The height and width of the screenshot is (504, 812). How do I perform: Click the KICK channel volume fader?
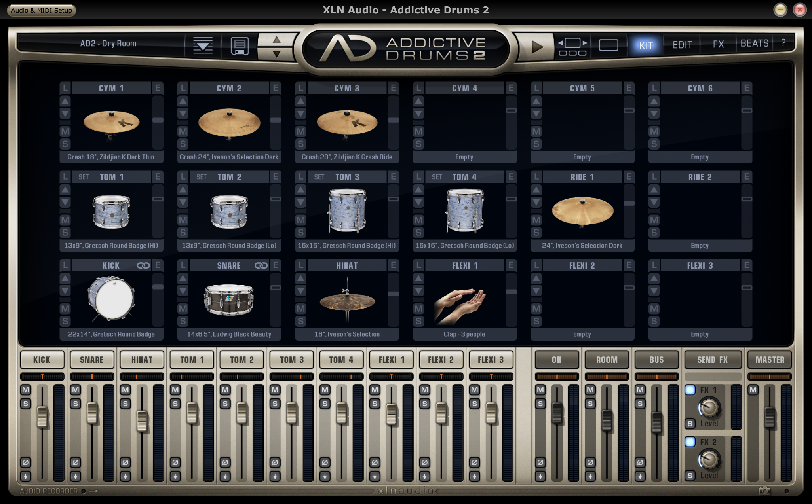click(x=42, y=417)
